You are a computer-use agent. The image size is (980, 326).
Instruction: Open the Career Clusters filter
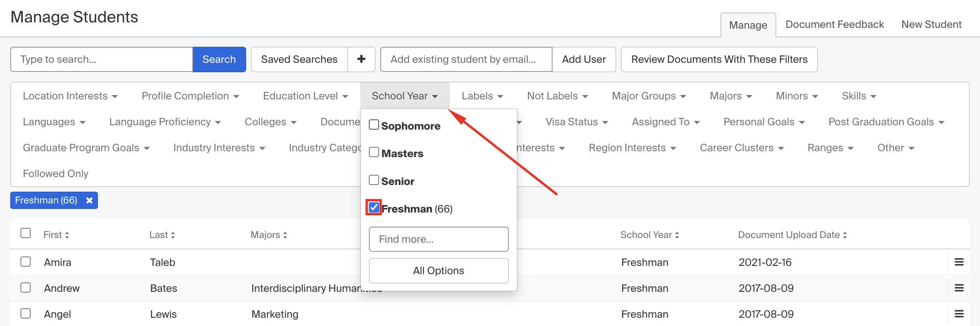742,148
